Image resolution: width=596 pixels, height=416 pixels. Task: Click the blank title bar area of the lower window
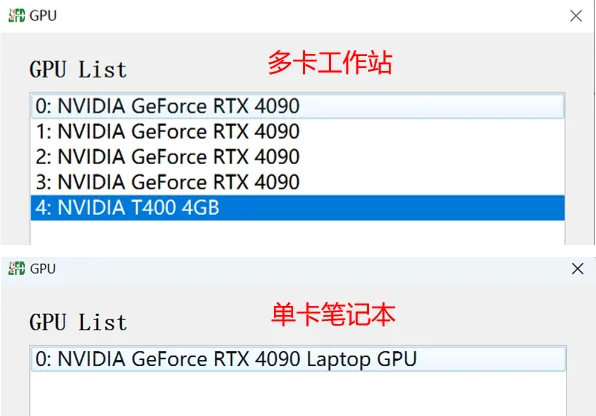pyautogui.click(x=312, y=269)
